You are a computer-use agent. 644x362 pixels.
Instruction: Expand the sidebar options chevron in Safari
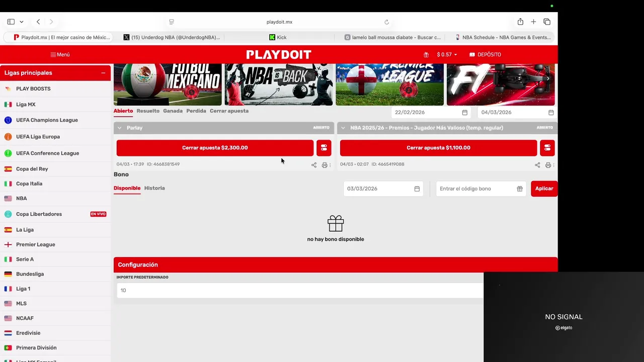tap(22, 22)
